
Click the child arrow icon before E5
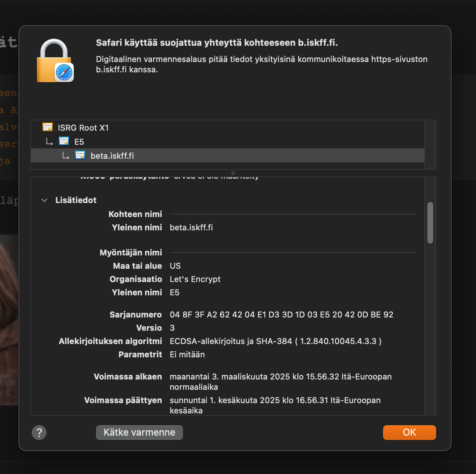49,141
